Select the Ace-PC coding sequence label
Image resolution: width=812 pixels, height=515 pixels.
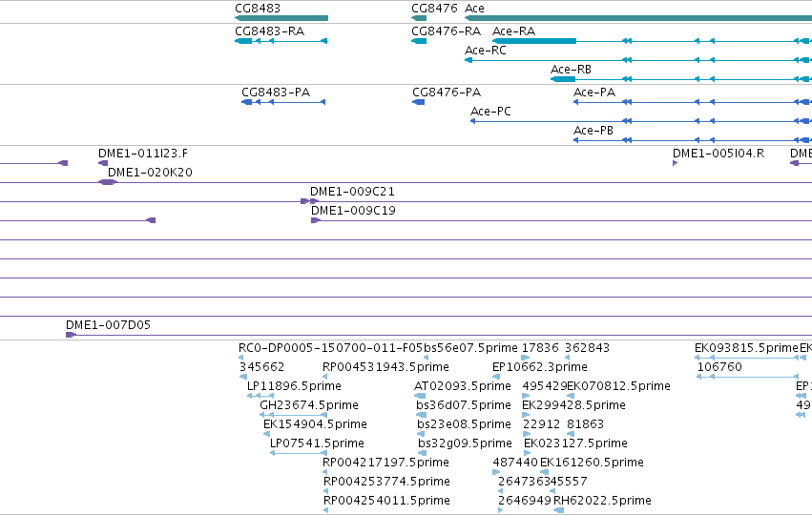click(490, 112)
